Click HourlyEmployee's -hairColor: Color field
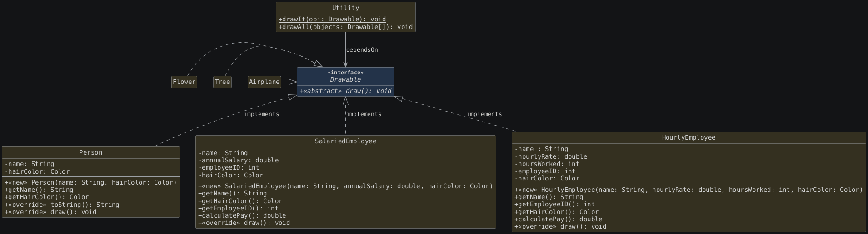 [547, 178]
